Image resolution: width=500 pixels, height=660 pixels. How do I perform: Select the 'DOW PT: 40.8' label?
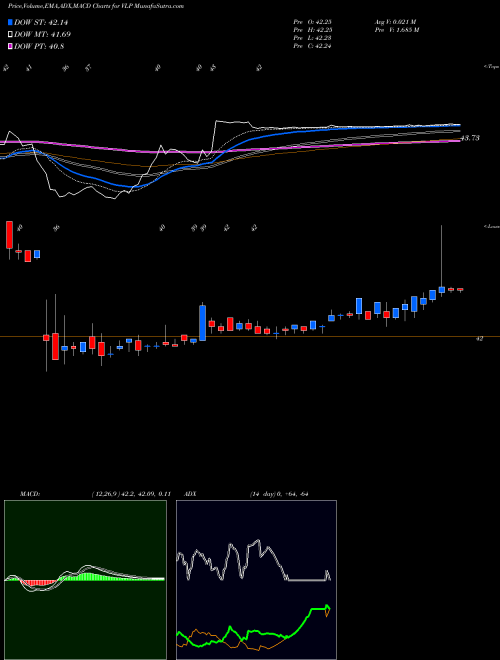tap(39, 46)
